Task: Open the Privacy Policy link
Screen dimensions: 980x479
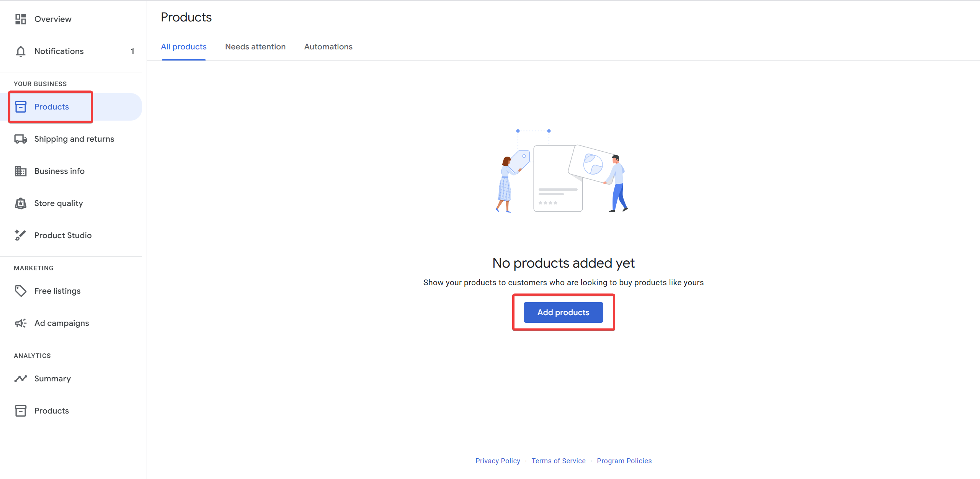Action: [x=498, y=461]
